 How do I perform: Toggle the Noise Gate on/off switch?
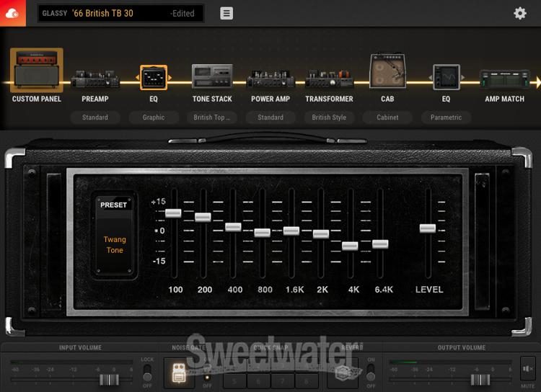tap(207, 373)
